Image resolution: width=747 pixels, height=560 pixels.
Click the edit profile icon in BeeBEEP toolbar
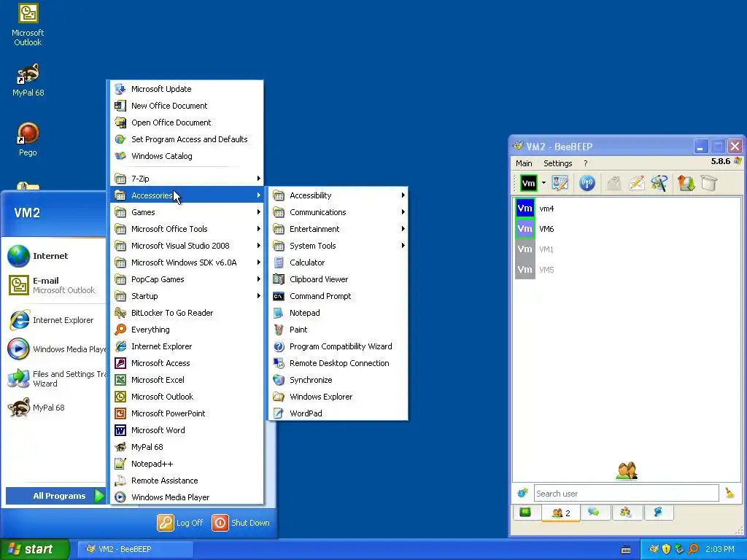(560, 183)
